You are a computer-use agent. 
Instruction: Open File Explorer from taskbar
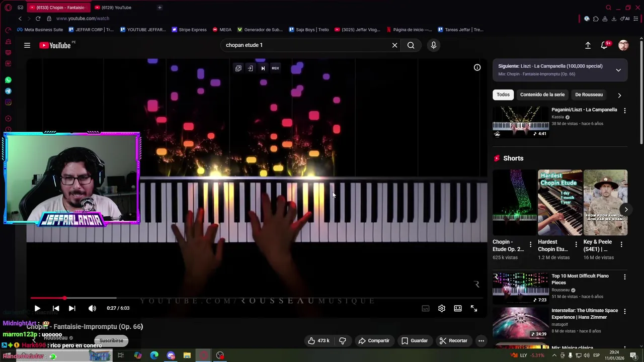tap(187, 355)
